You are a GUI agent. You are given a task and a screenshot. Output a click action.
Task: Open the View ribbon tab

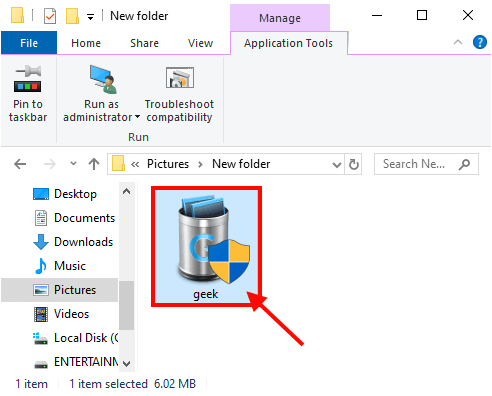[200, 43]
